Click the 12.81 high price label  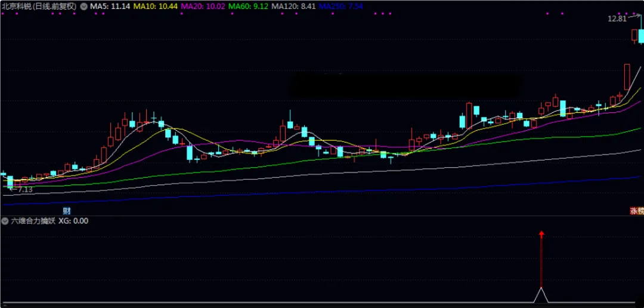(x=617, y=19)
